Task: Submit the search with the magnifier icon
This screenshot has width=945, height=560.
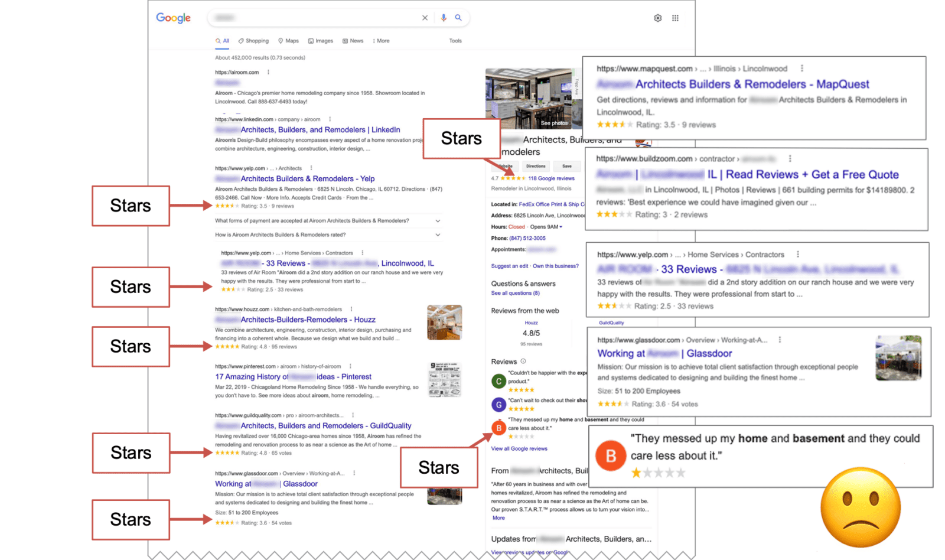Action: coord(458,18)
